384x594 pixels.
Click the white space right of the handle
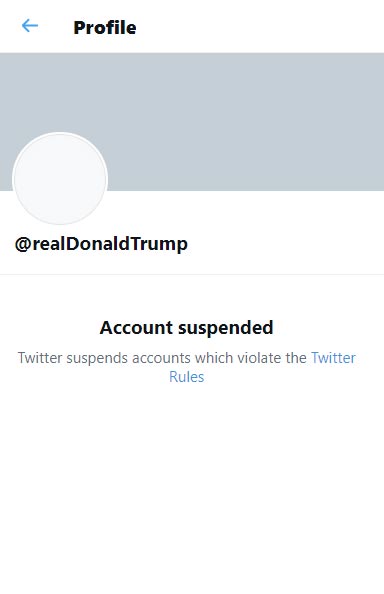click(286, 244)
